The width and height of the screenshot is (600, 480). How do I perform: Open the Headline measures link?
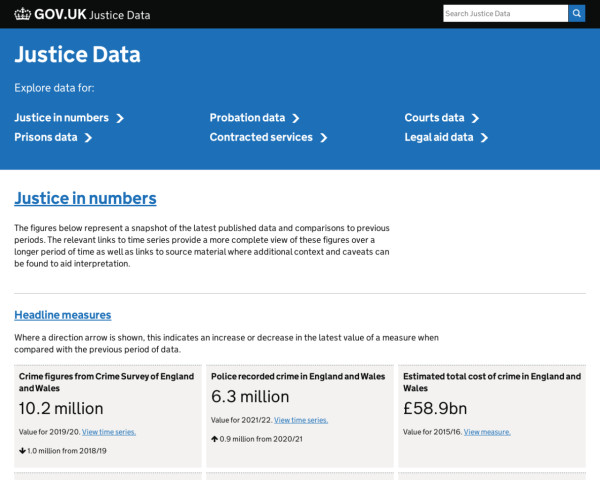pyautogui.click(x=62, y=315)
